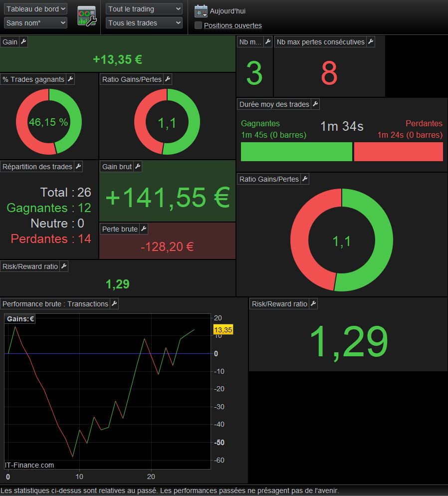Configure the Gain brut widget wrench
This screenshot has width=448, height=496.
pos(138,166)
